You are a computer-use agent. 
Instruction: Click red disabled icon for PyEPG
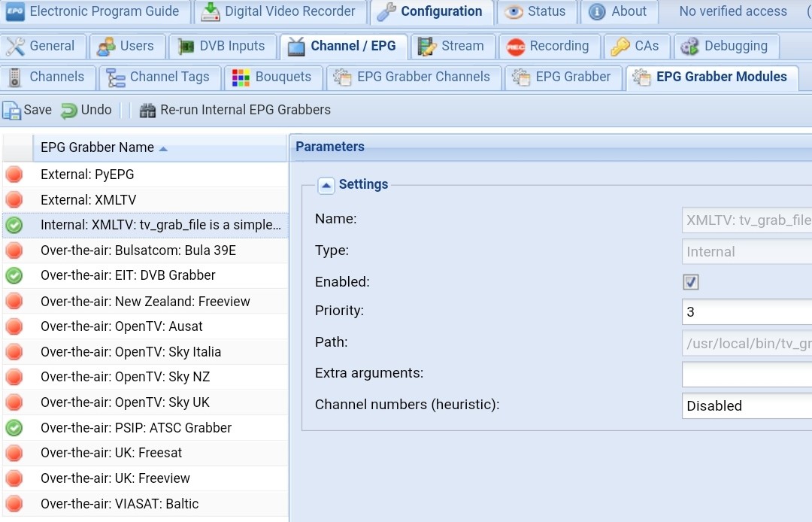[x=14, y=175]
